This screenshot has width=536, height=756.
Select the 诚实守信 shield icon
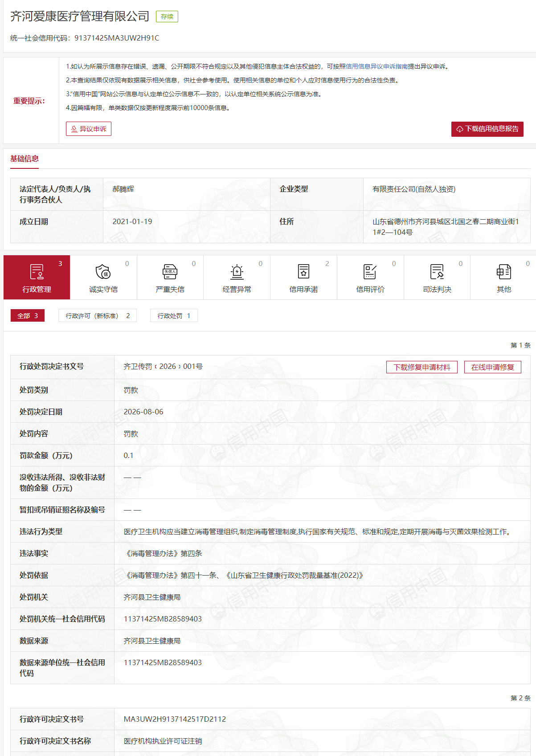click(x=103, y=271)
